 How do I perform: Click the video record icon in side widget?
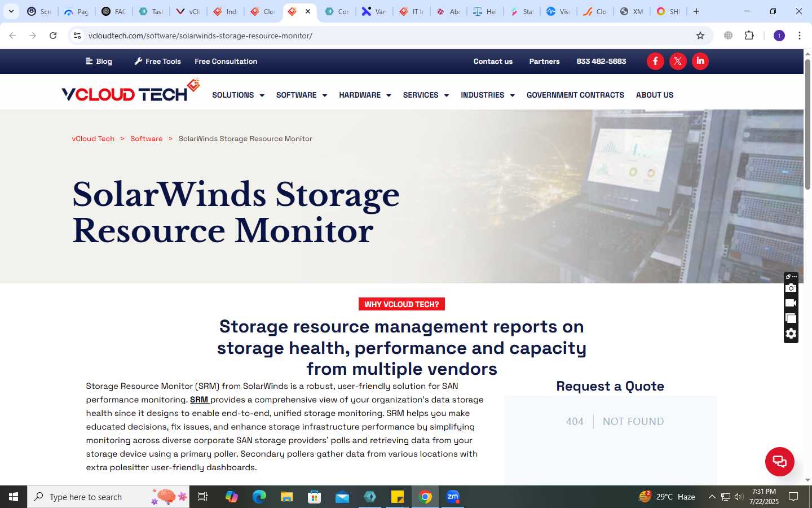(791, 303)
